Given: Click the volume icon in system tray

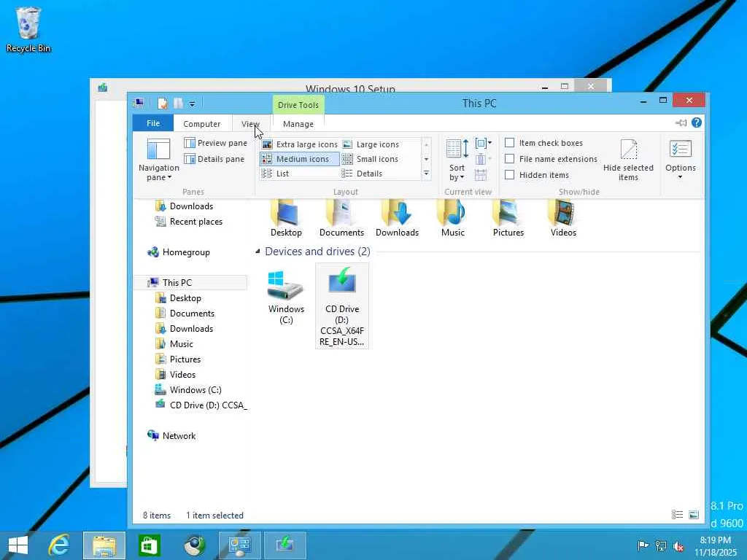Looking at the screenshot, I should click(x=678, y=546).
